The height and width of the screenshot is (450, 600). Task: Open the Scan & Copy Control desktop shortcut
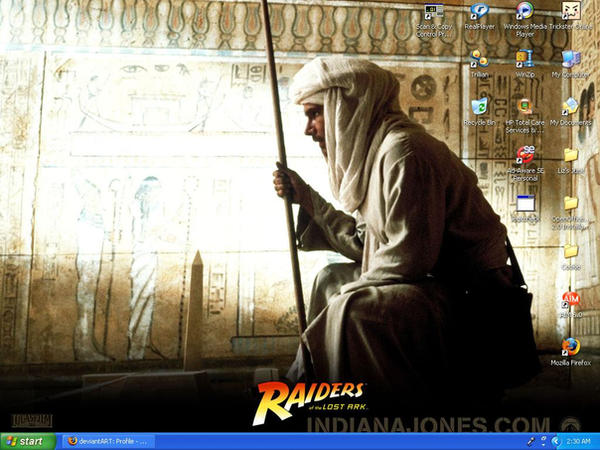click(x=434, y=20)
